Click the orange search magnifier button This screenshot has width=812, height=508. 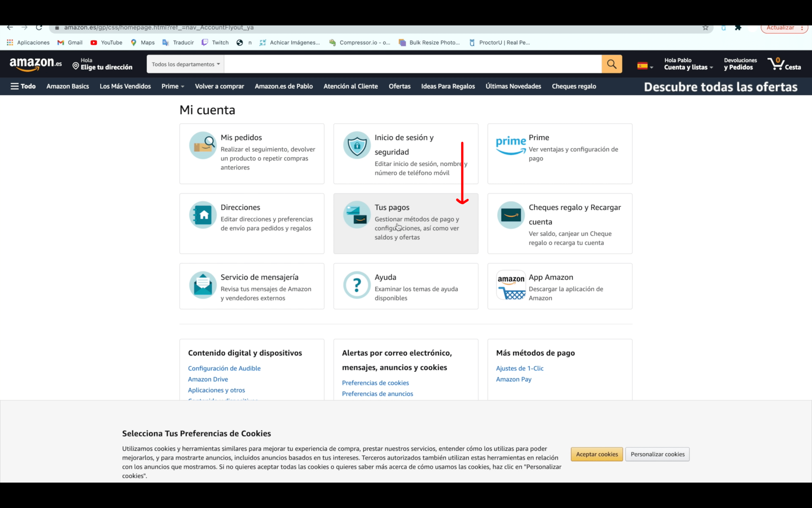pyautogui.click(x=612, y=64)
